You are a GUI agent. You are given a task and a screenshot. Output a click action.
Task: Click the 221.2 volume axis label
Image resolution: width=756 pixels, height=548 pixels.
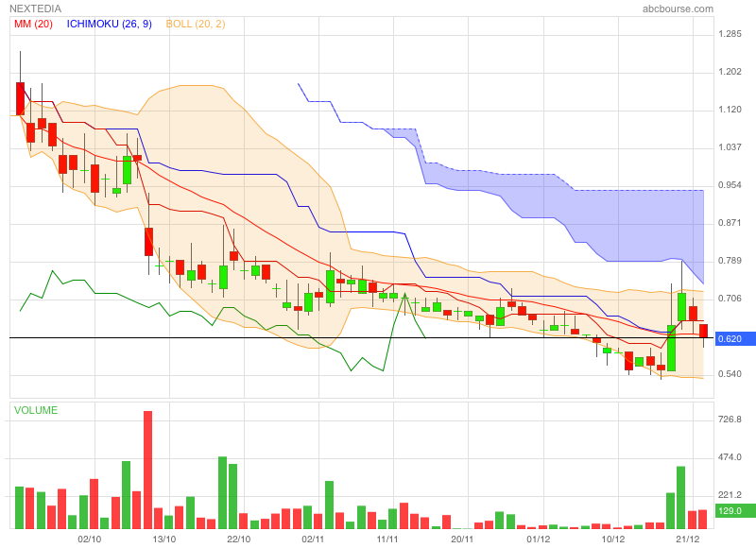click(x=730, y=495)
